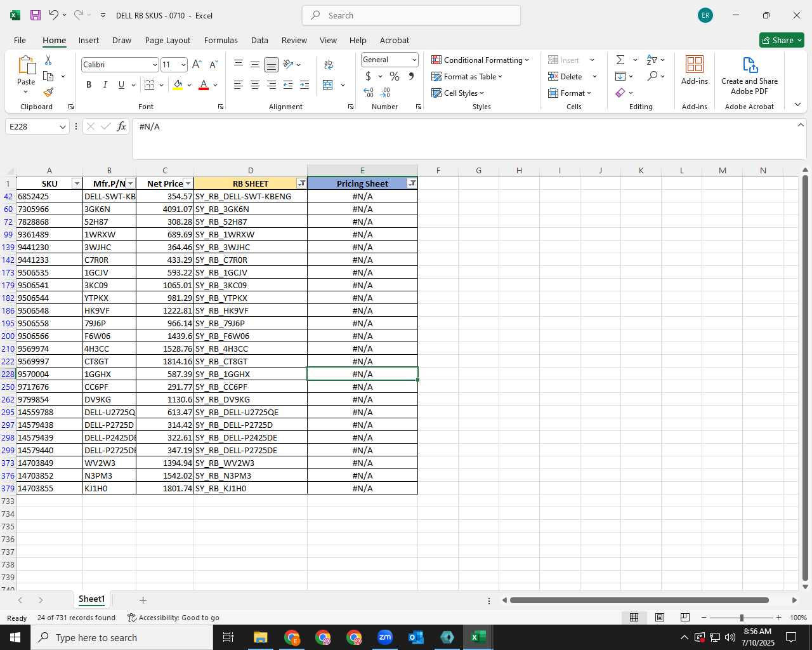The image size is (812, 650).
Task: Click the Undo arrow icon
Action: tap(53, 15)
